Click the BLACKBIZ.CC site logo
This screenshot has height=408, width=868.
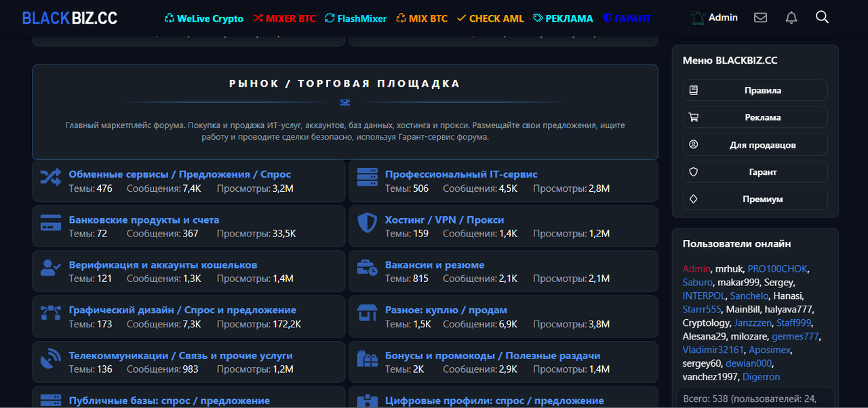coord(70,18)
